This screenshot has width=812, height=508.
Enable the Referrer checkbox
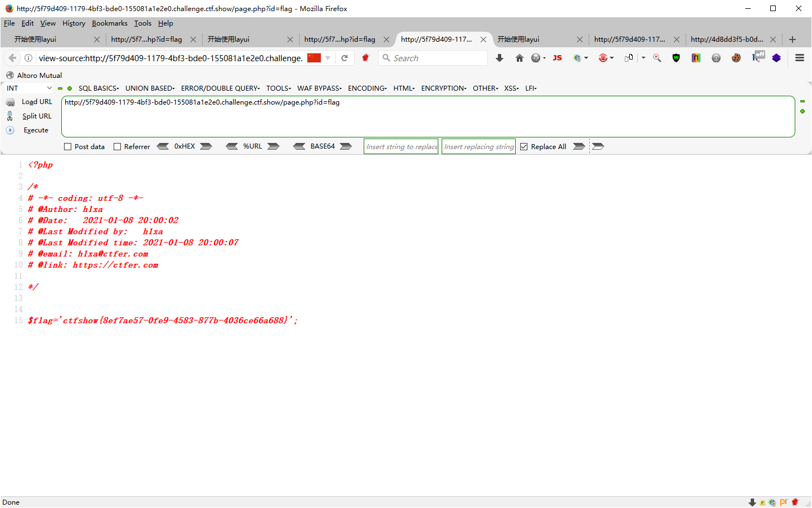[x=117, y=147]
